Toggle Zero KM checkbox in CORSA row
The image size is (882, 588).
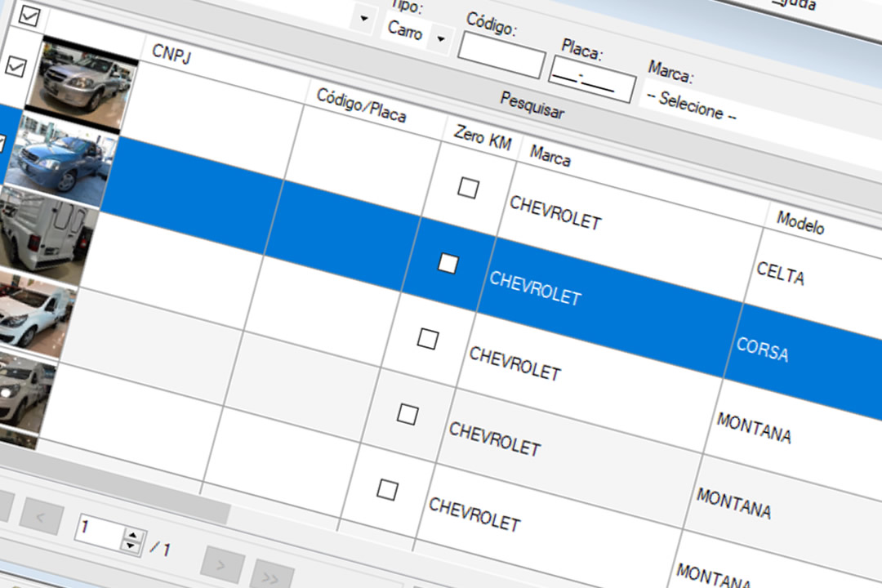pos(448,263)
